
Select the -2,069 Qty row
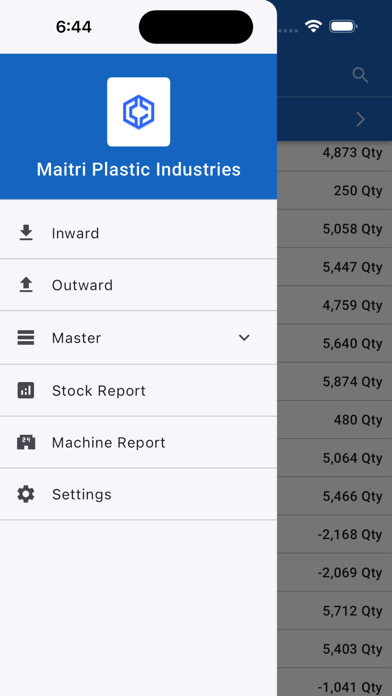coord(335,572)
